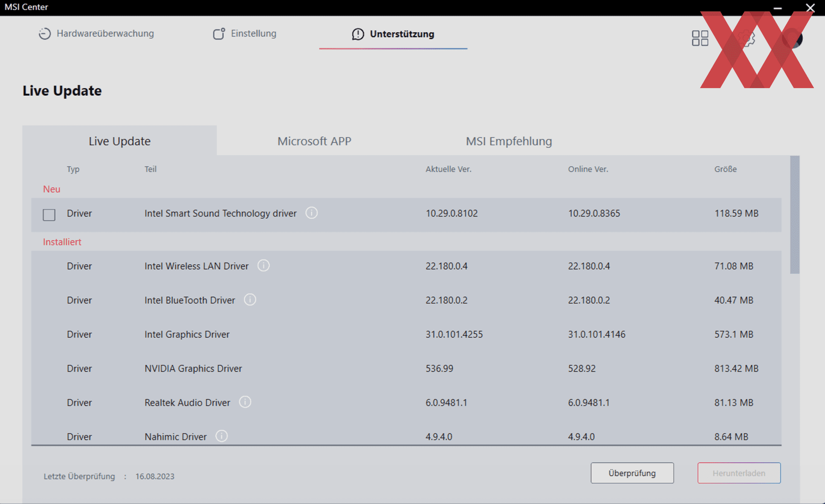
Task: Minimize the MSI Center window
Action: pos(778,8)
